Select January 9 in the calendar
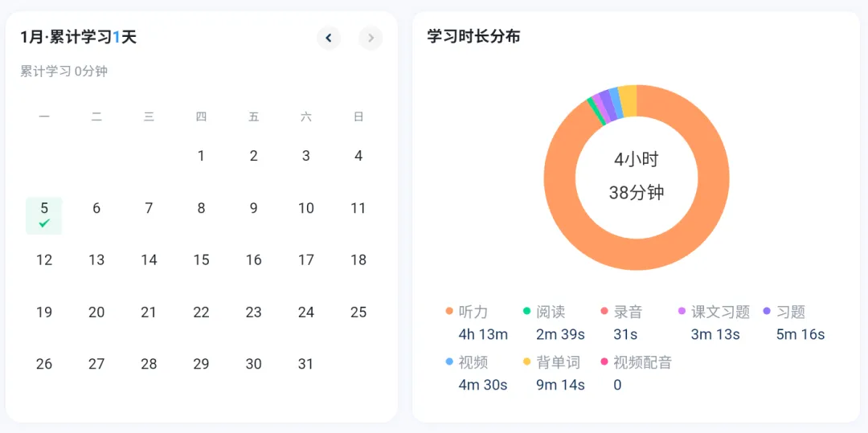868x433 pixels. pyautogui.click(x=253, y=208)
